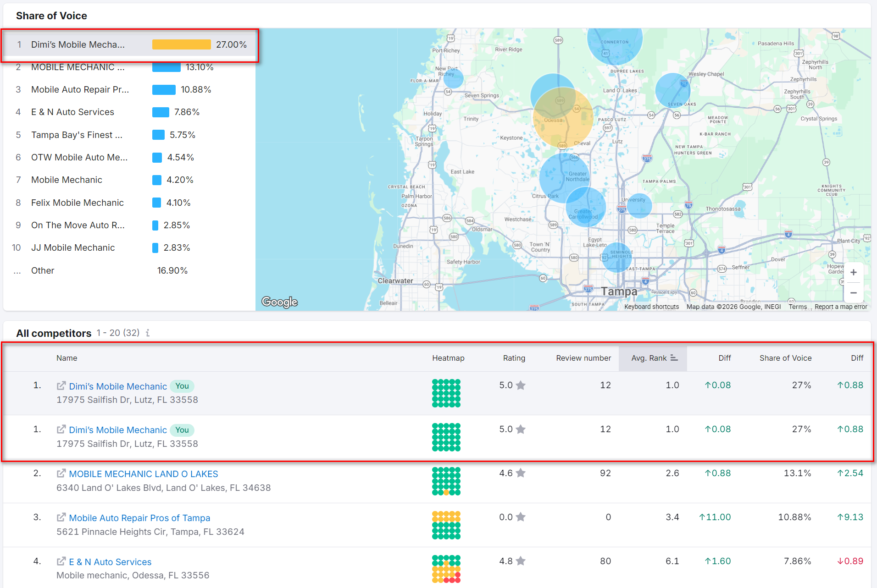Click heatmap grid for Mobile Auto Repair Pros of Tampa
Image resolution: width=877 pixels, height=588 pixels.
tap(446, 525)
